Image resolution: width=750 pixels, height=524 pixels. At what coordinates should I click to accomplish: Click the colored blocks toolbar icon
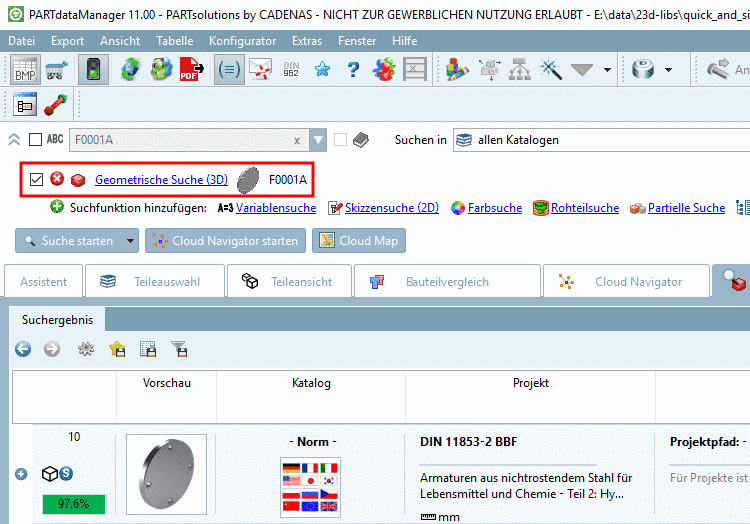[457, 70]
